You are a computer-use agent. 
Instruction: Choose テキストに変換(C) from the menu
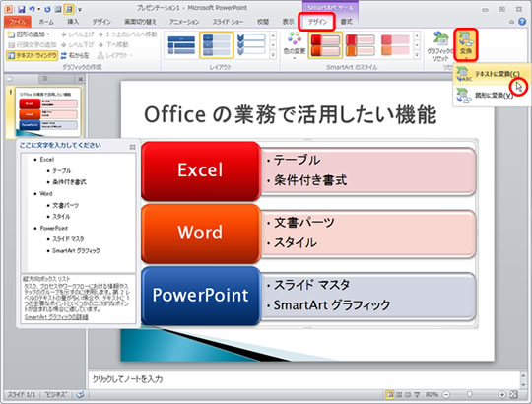492,74
